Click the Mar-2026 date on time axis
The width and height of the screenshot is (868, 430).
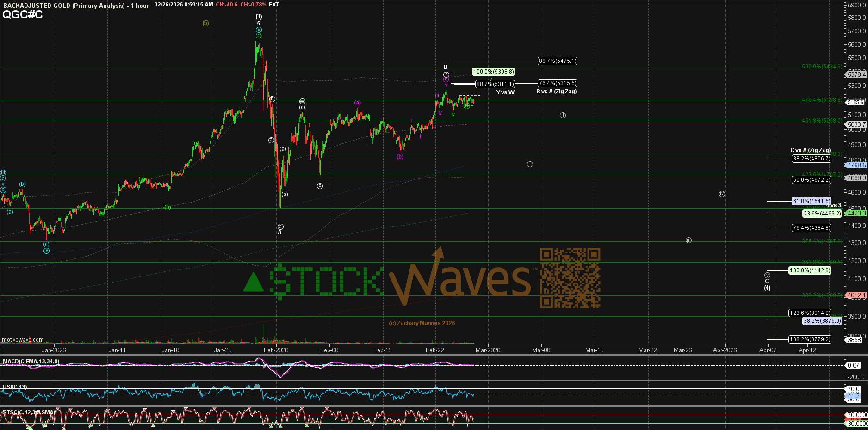(x=488, y=350)
